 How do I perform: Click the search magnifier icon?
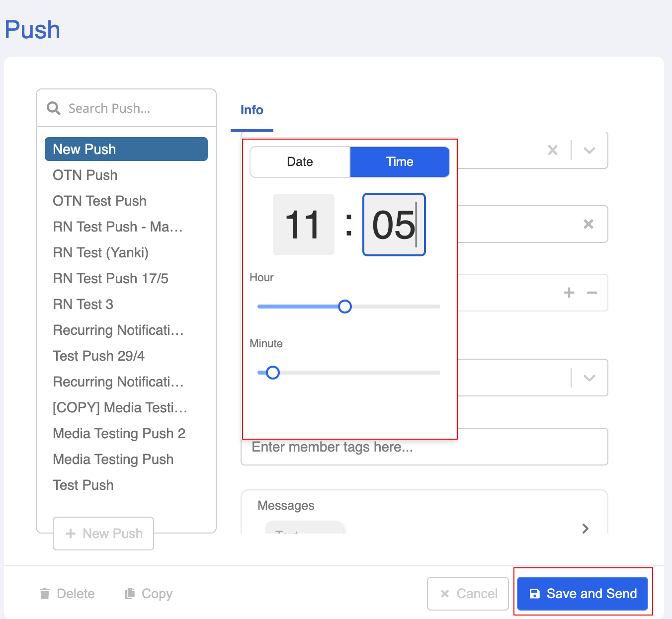coord(53,108)
